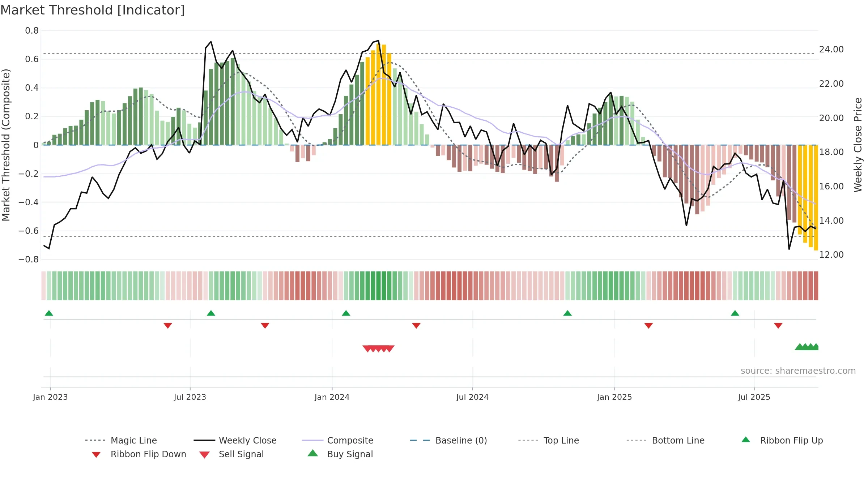The height and width of the screenshot is (488, 868).
Task: Toggle the Baseline (0) legend entry
Action: click(448, 440)
